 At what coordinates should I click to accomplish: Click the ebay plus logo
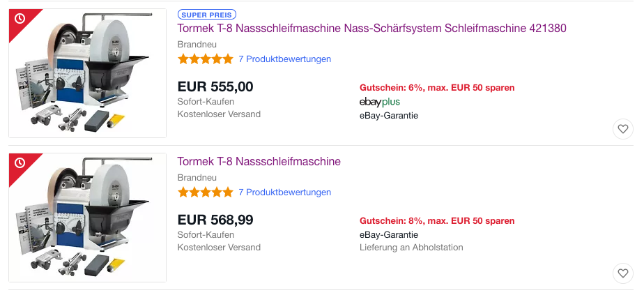(x=379, y=102)
